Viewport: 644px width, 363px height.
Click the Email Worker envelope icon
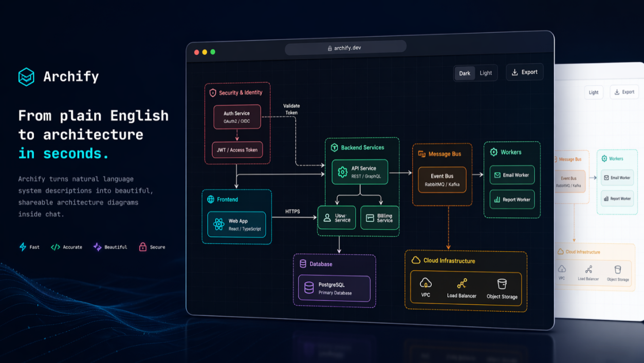click(497, 175)
